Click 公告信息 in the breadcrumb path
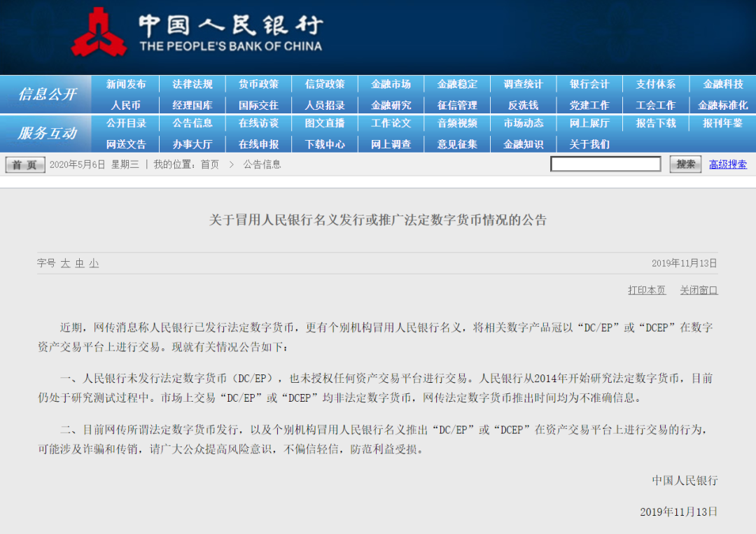 [x=262, y=165]
